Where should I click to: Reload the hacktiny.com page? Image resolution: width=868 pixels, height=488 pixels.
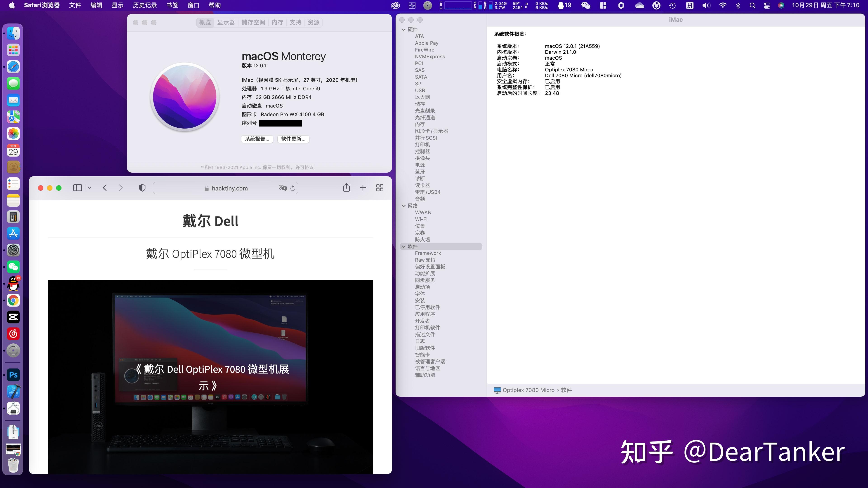tap(292, 188)
